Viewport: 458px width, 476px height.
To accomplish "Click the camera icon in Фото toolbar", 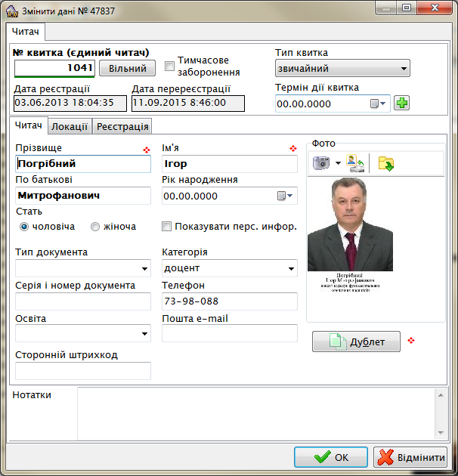I will (322, 162).
